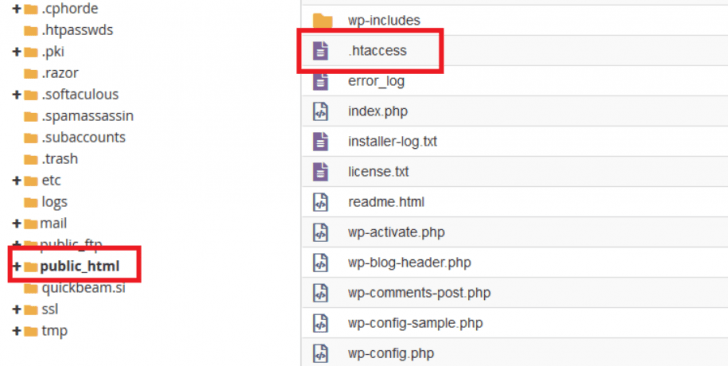Viewport: 728px width, 366px height.
Task: Open the .htpasswds tree folder
Action: pos(77,30)
